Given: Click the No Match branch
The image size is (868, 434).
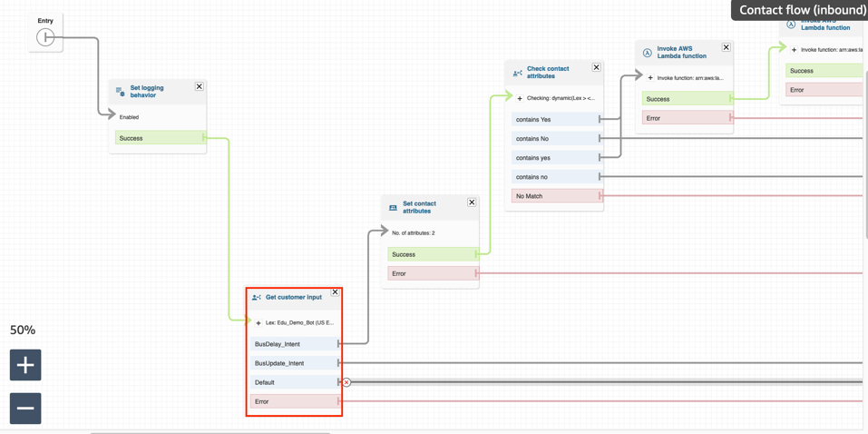Looking at the screenshot, I should [x=554, y=196].
